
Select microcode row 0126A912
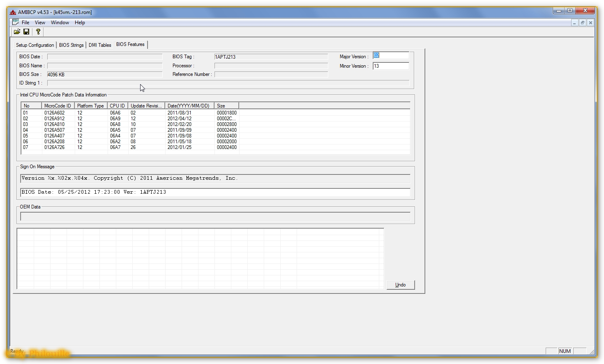[54, 119]
